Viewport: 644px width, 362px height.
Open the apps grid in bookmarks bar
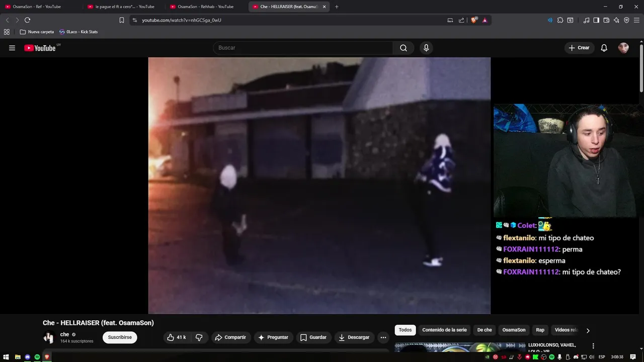tap(7, 32)
